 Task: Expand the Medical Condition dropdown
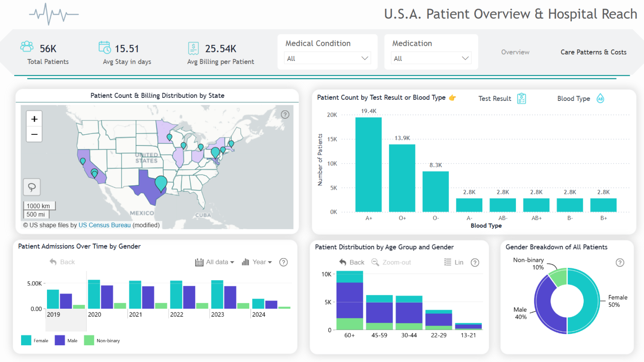(327, 58)
